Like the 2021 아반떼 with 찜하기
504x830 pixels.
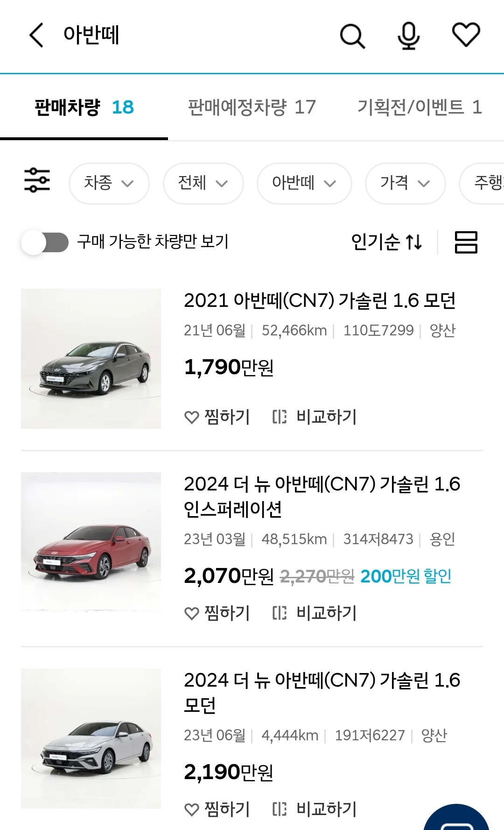[217, 417]
